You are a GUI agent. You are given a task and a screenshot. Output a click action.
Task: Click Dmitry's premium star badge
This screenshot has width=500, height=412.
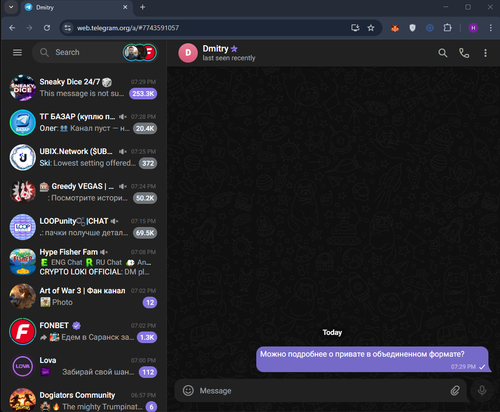234,49
